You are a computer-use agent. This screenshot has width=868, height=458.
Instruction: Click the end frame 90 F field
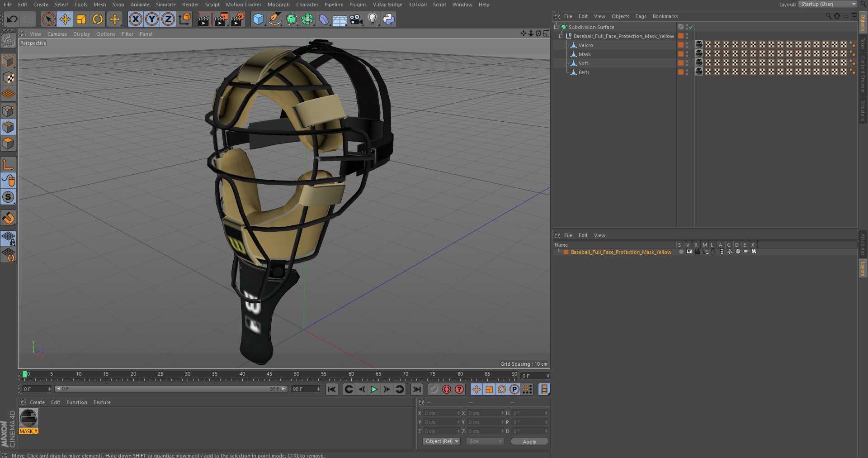306,389
